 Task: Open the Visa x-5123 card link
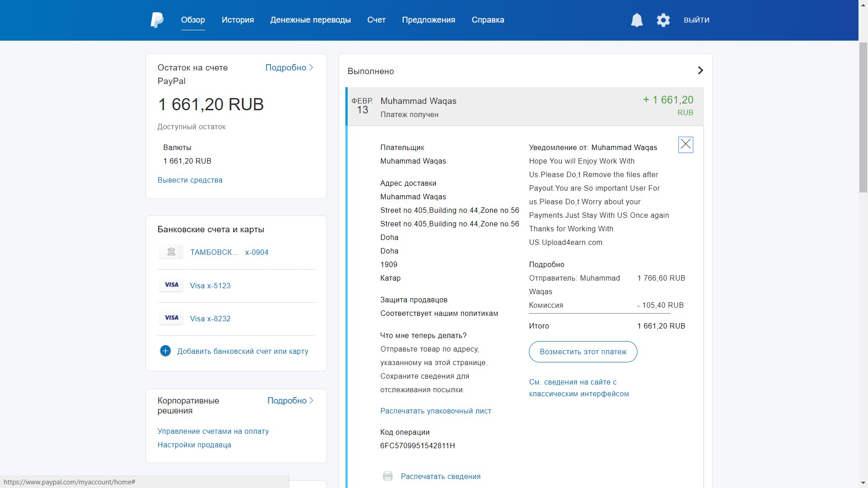210,286
